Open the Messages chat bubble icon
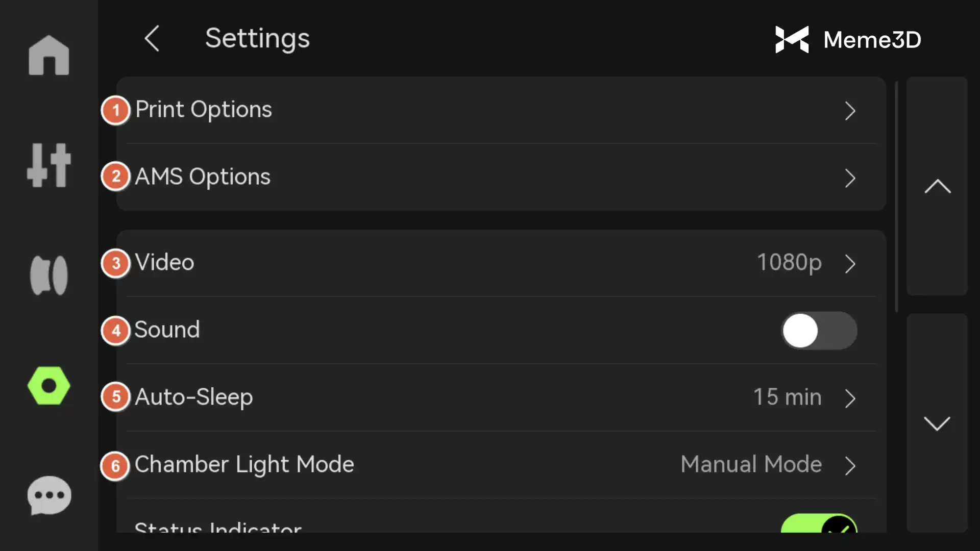 point(49,495)
